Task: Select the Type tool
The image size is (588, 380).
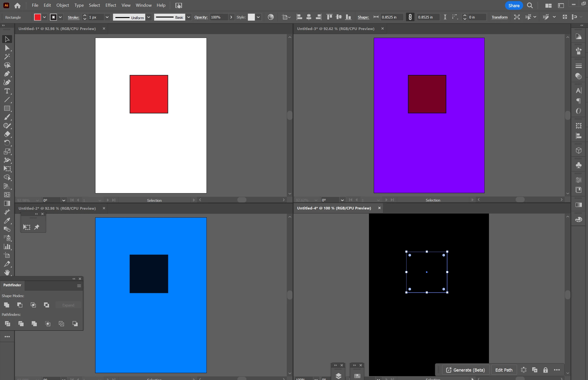Action: pyautogui.click(x=7, y=91)
